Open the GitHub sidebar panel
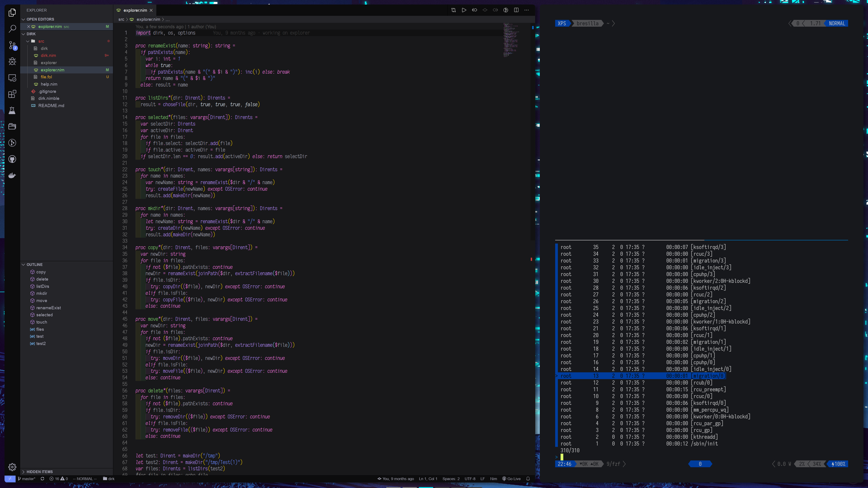The image size is (868, 488). pyautogui.click(x=12, y=159)
